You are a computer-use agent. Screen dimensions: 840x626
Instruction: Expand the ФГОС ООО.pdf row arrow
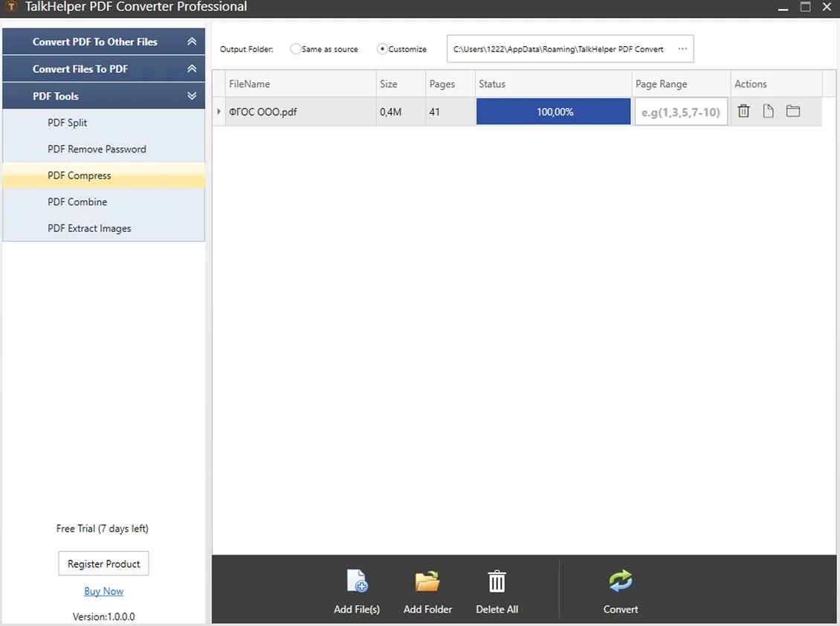pos(219,112)
